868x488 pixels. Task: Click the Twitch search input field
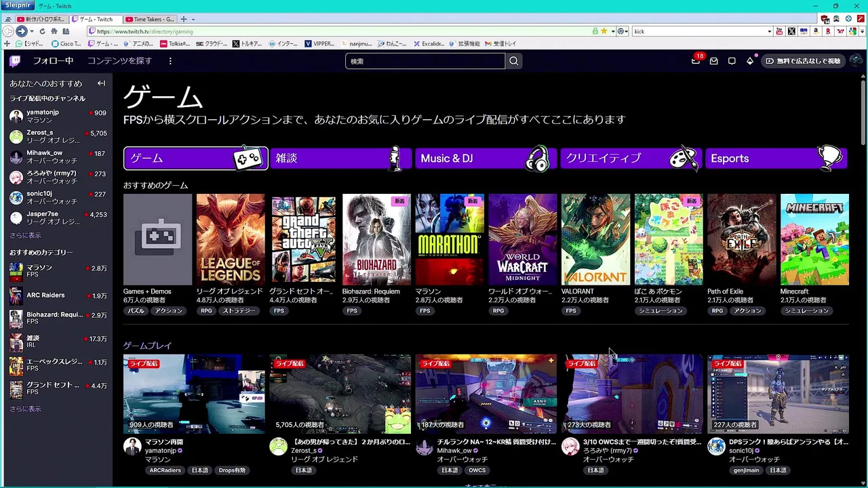click(425, 61)
